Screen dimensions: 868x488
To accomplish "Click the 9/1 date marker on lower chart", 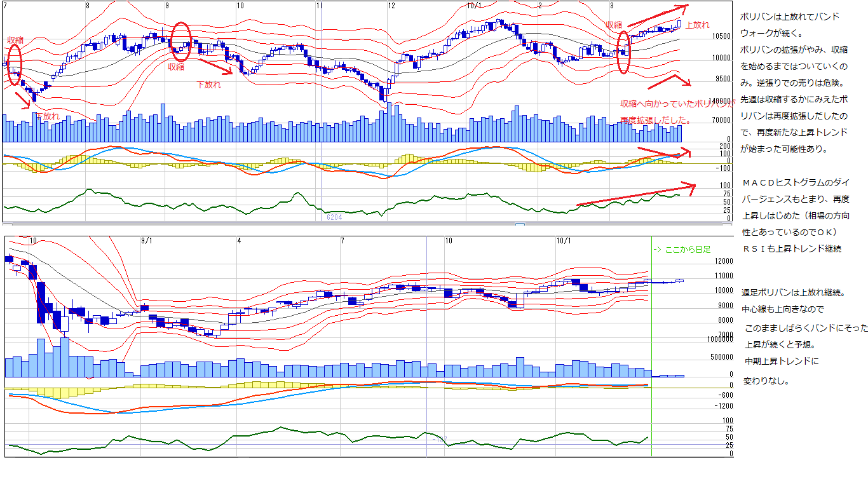I will coord(147,241).
